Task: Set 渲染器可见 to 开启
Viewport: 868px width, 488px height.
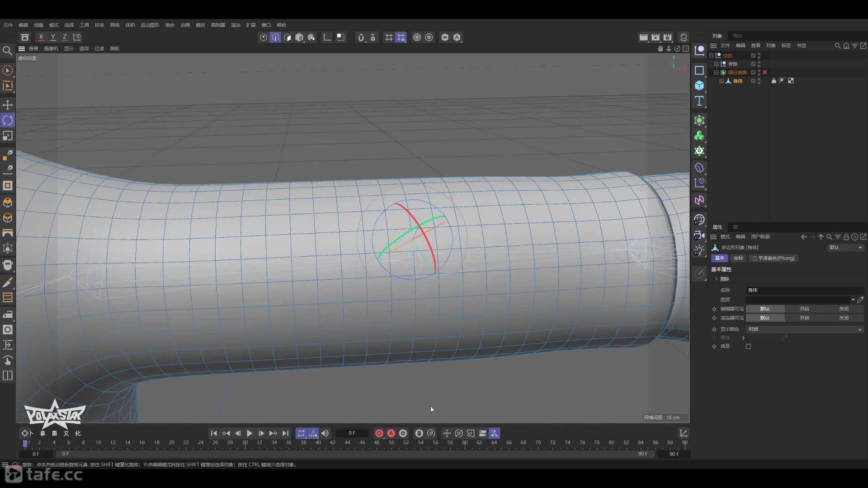Action: coord(804,318)
